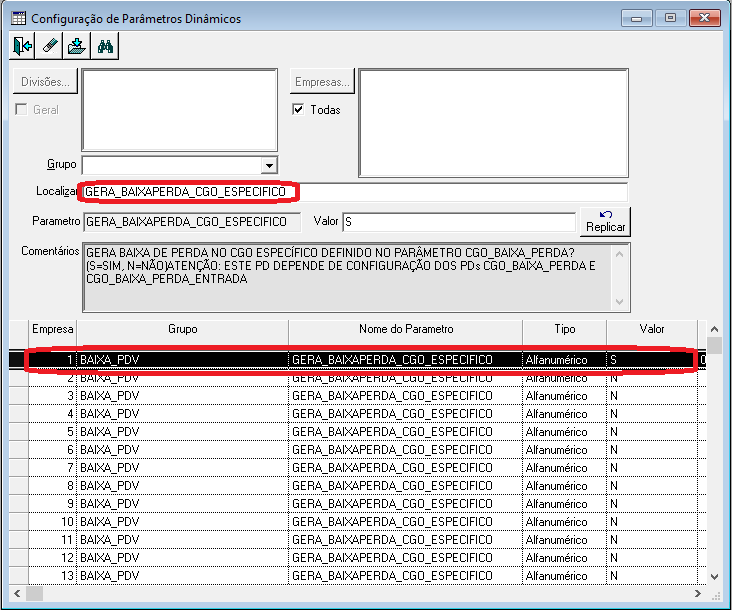Click into the Localizar search field
Screen dimensions: 732x610
[x=355, y=192]
